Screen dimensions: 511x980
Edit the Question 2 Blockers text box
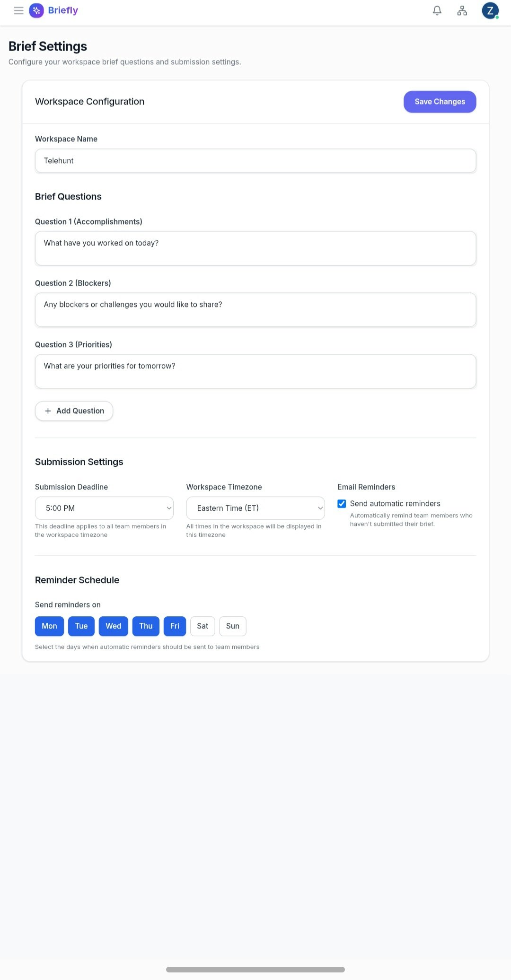[x=255, y=310]
